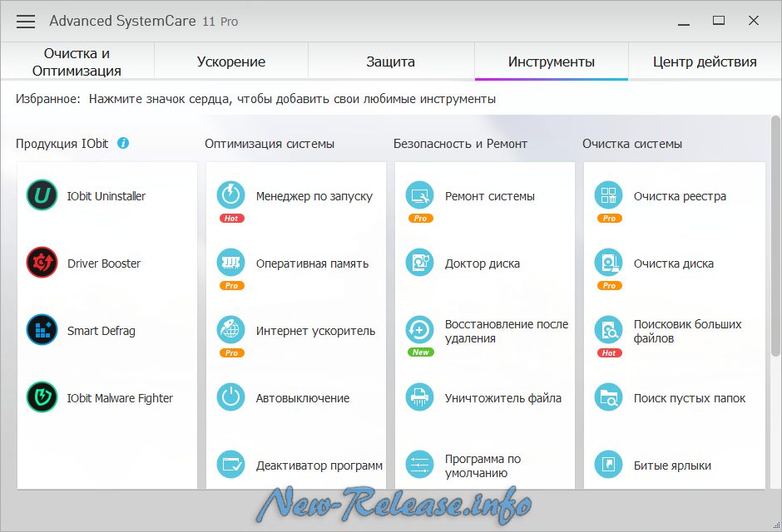Click the New badge under Восстановление после удаления

point(420,352)
